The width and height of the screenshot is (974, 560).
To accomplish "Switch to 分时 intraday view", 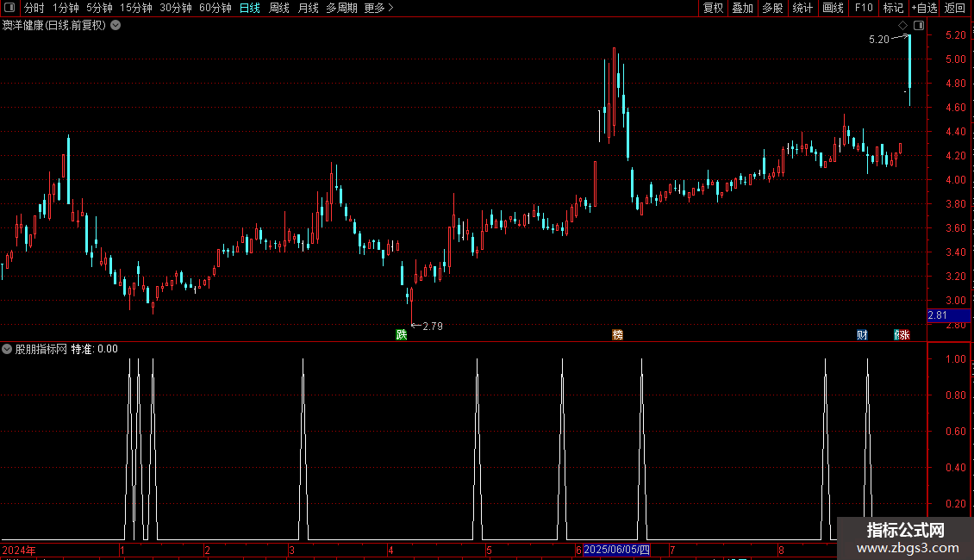I will pyautogui.click(x=34, y=8).
